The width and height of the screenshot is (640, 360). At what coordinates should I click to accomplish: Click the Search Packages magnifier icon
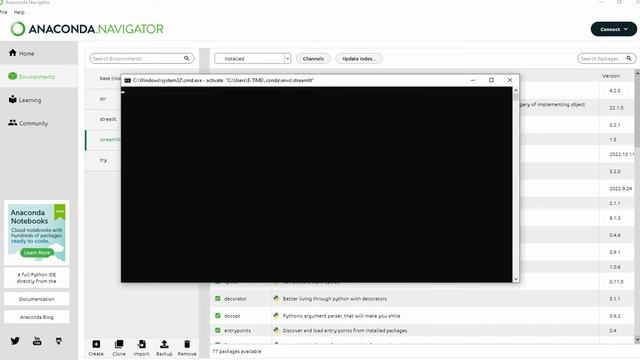click(629, 58)
